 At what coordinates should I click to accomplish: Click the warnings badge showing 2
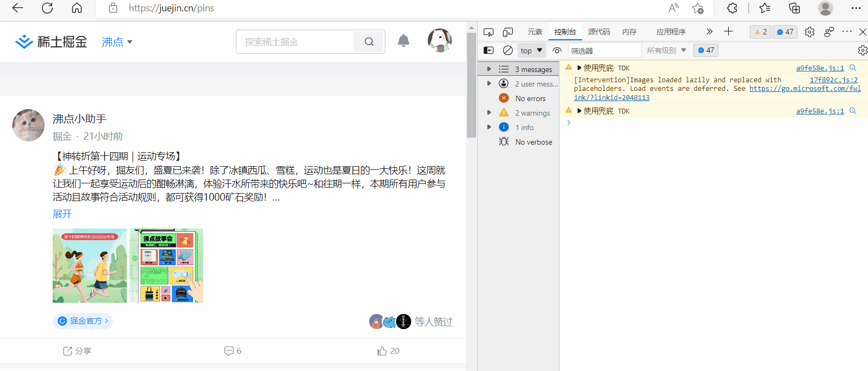(761, 32)
